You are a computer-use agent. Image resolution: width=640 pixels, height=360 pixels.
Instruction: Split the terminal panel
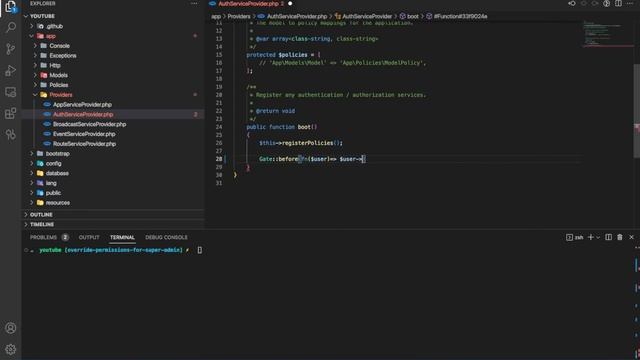click(x=608, y=237)
